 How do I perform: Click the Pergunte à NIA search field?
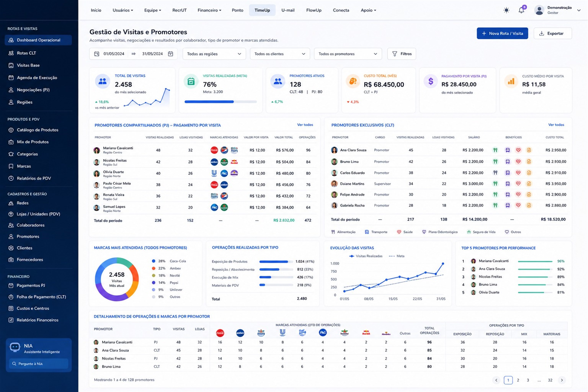click(x=39, y=364)
